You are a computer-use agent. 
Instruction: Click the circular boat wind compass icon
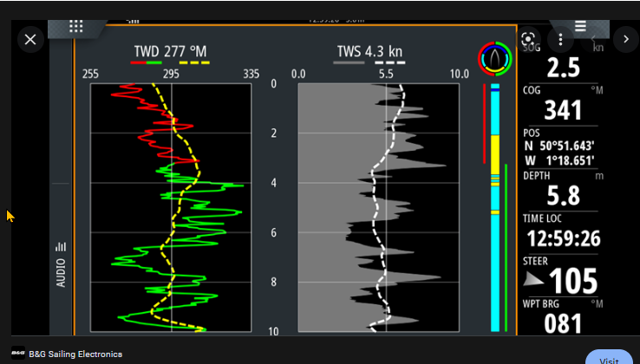pos(494,58)
